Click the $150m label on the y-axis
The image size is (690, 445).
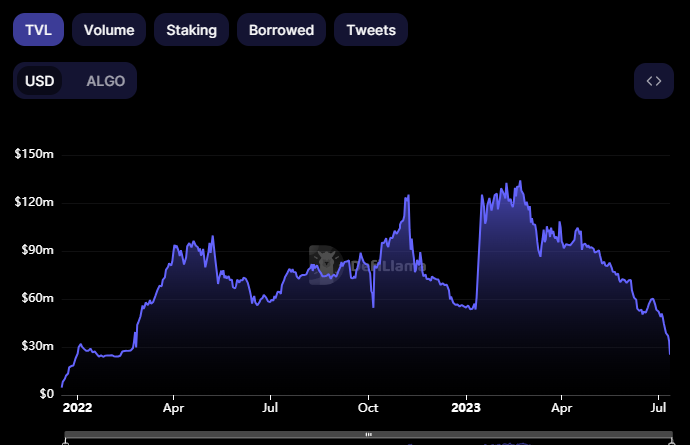33,154
